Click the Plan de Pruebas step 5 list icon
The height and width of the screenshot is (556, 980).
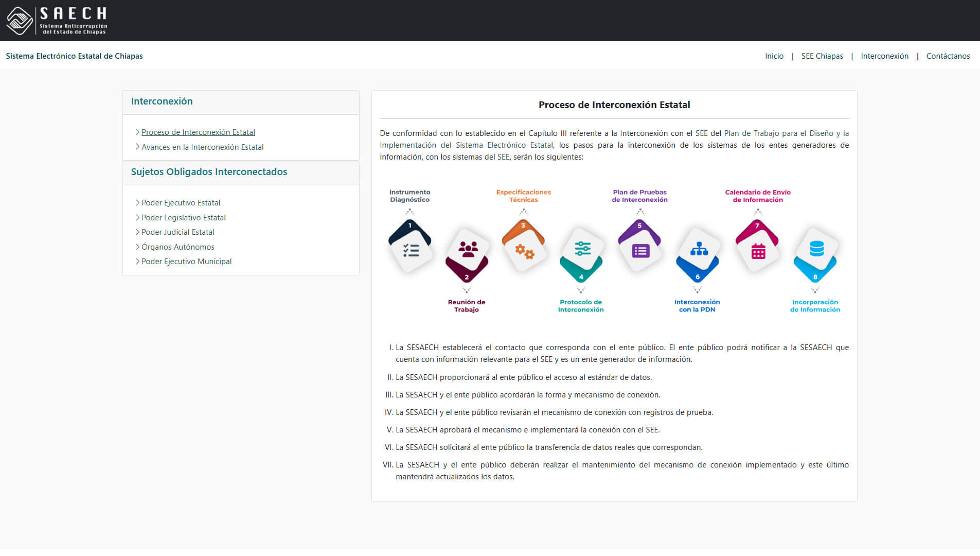640,251
